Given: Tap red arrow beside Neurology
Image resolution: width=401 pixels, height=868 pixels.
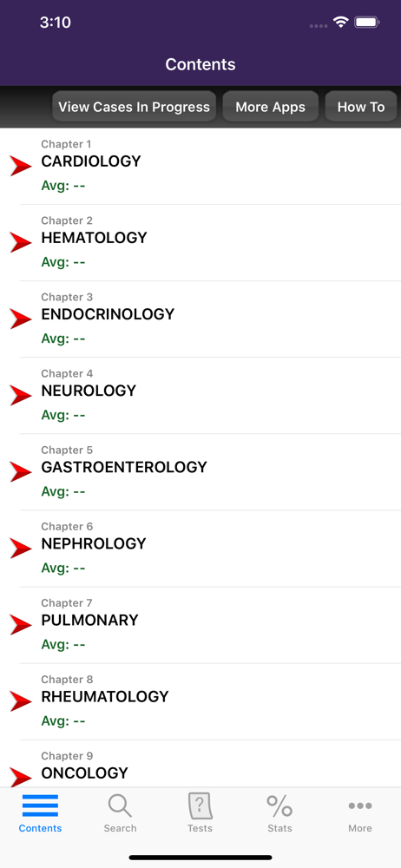Looking at the screenshot, I should [x=21, y=395].
